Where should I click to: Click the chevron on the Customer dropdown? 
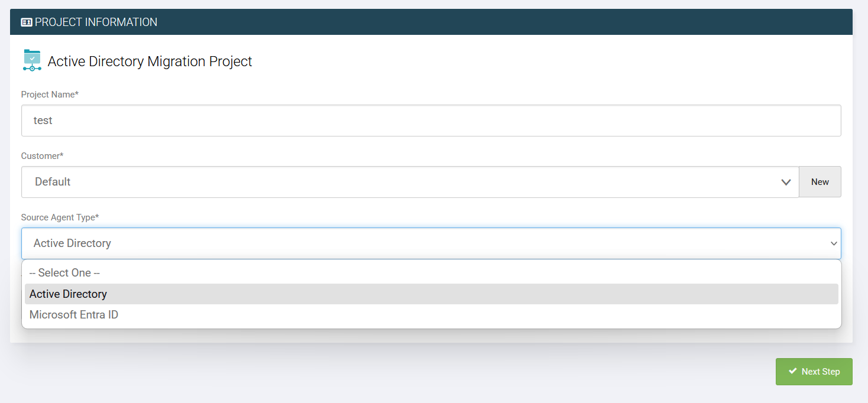(x=786, y=182)
